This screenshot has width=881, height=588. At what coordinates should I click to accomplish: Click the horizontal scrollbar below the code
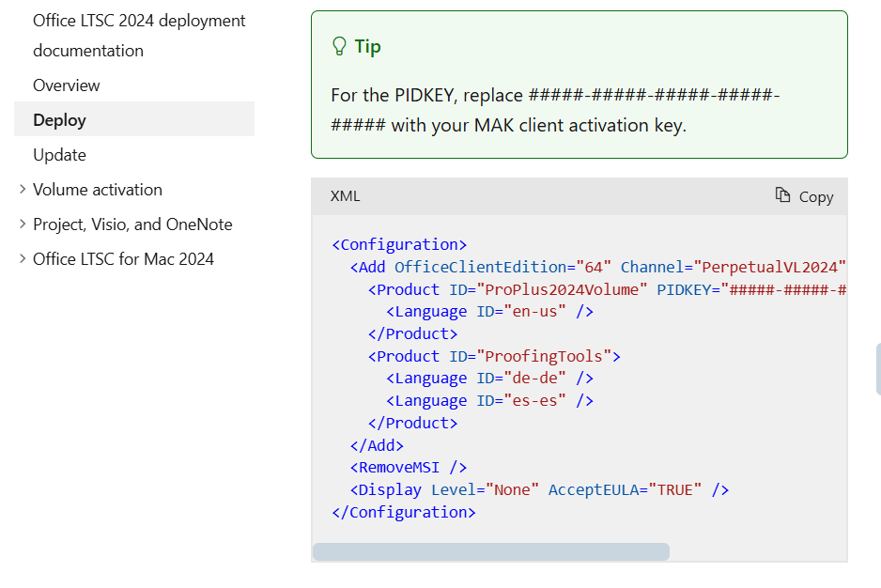[488, 551]
